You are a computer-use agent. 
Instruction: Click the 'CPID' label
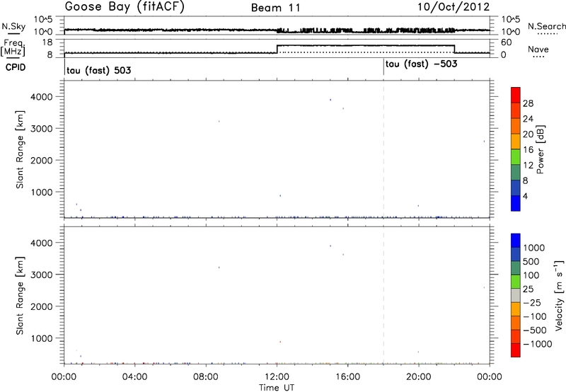[x=16, y=67]
